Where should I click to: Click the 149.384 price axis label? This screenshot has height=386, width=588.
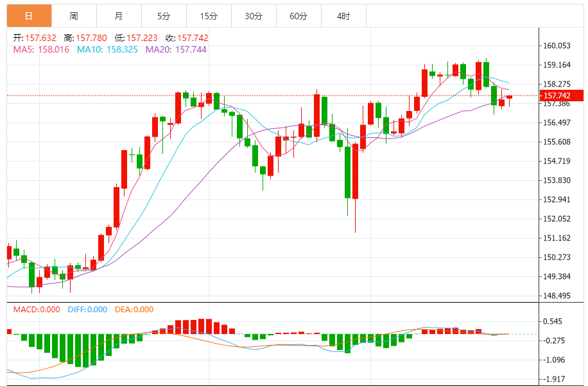(557, 276)
